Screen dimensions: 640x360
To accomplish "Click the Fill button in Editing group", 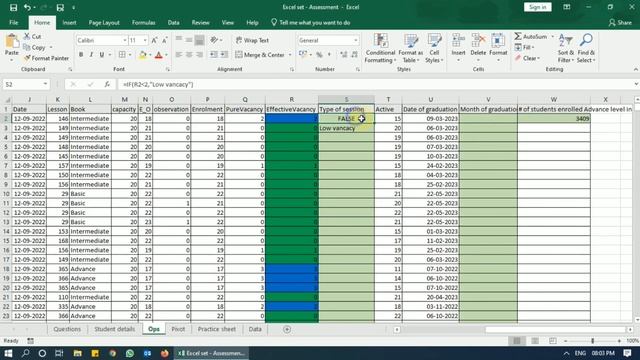I will [524, 47].
